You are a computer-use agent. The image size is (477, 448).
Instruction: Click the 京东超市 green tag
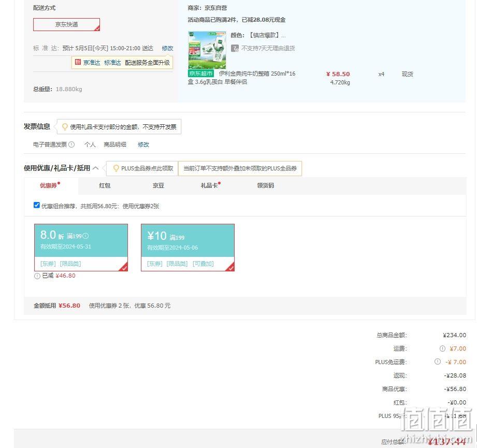tap(201, 74)
